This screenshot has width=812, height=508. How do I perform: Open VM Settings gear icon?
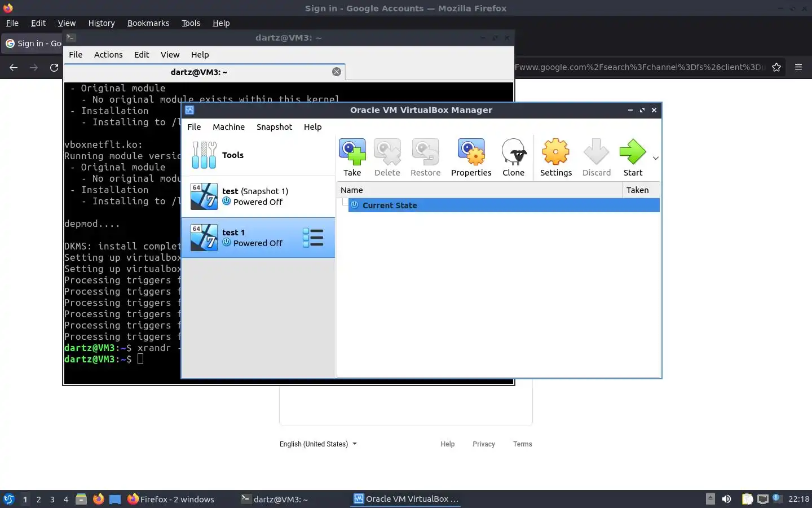pos(555,157)
